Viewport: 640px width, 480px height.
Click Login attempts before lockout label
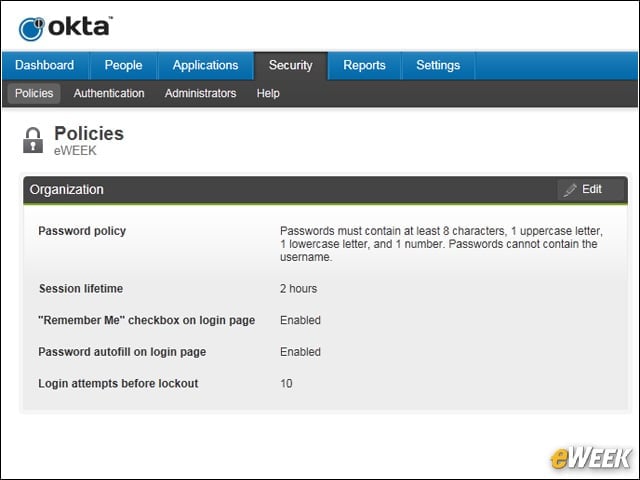[118, 384]
